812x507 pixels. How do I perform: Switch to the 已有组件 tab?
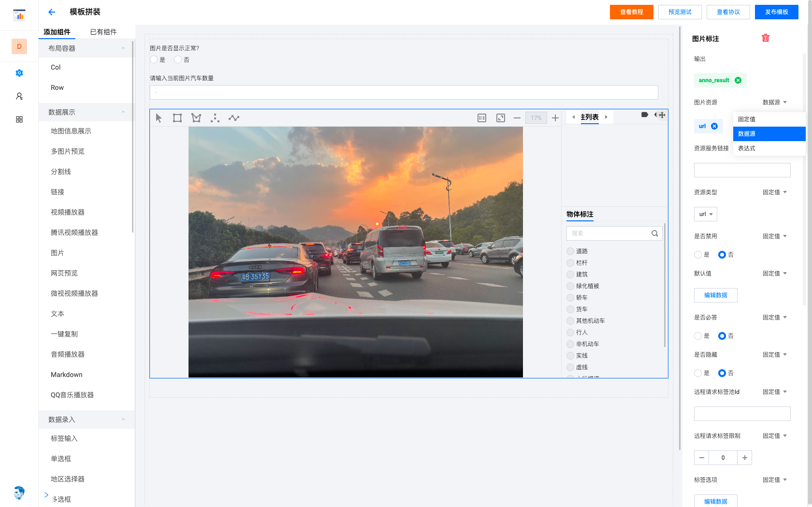click(x=103, y=32)
